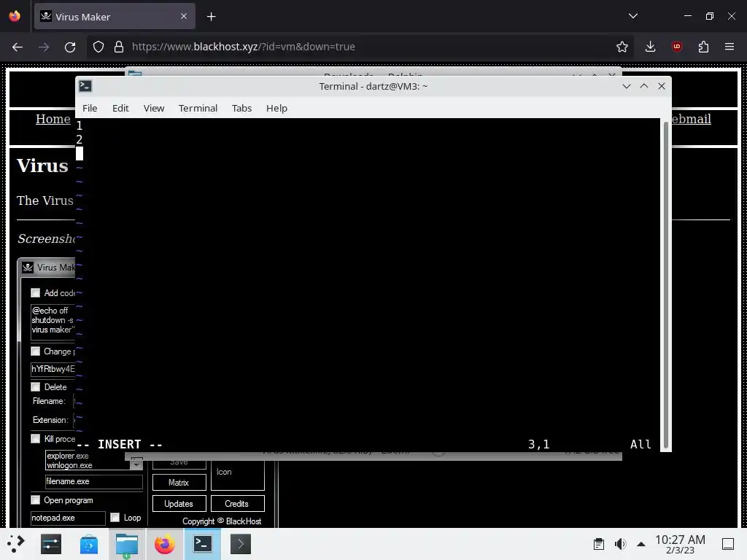Open the Terminal menu
Screen dimensions: 747x560
click(x=198, y=108)
